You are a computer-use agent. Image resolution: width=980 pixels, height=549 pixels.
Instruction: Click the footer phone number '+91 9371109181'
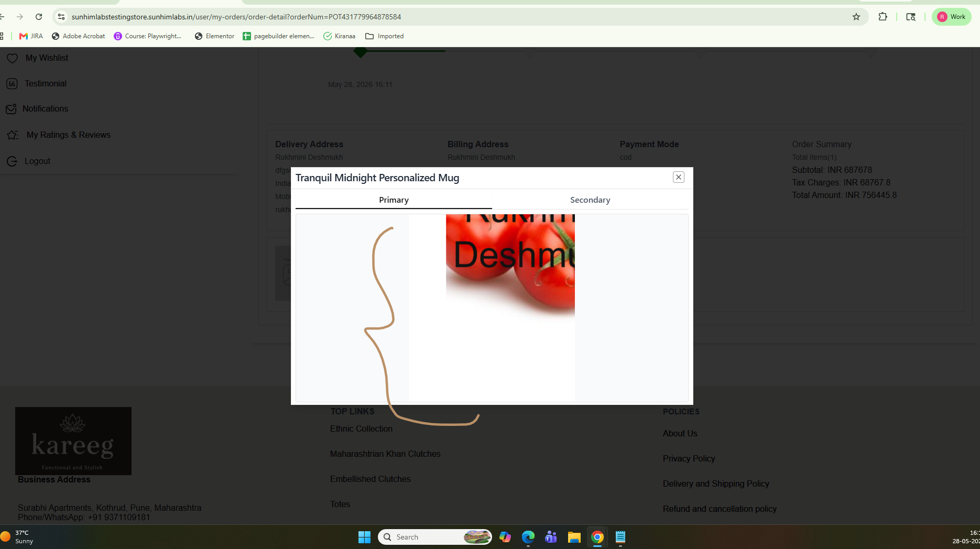pos(119,517)
